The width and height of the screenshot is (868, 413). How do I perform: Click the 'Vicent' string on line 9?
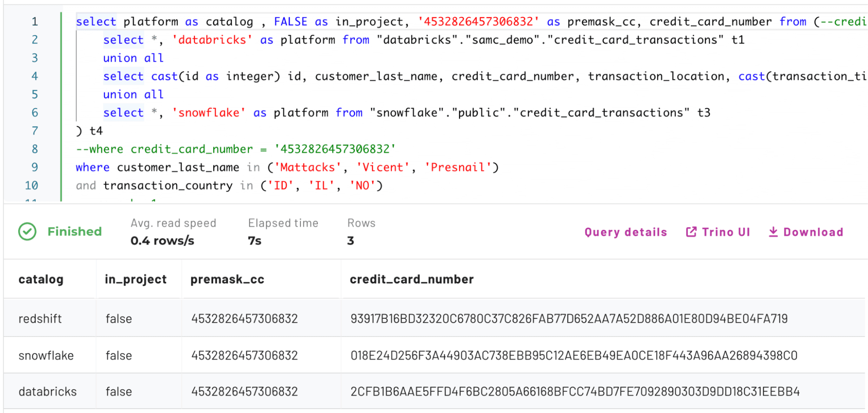pos(383,167)
